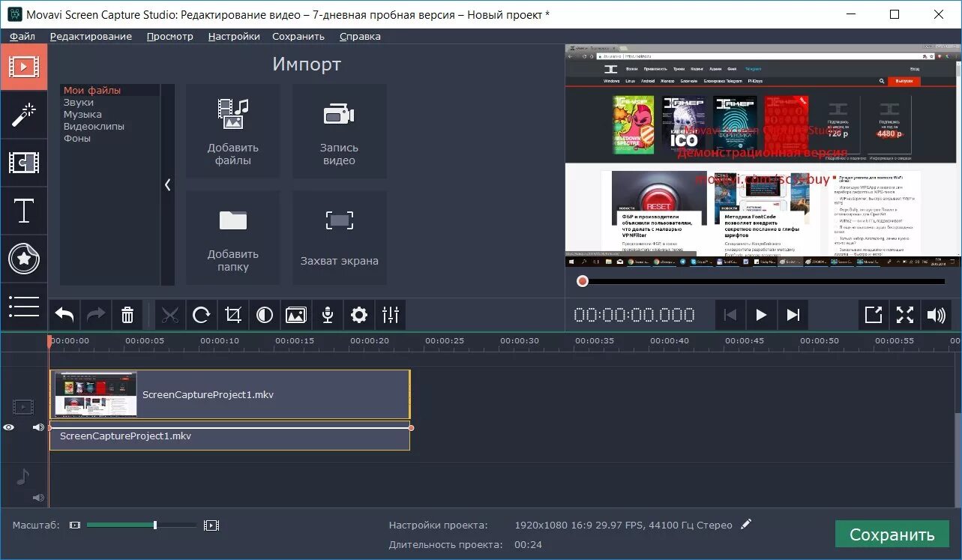Image resolution: width=962 pixels, height=560 pixels.
Task: Jump to the next frame
Action: (793, 315)
